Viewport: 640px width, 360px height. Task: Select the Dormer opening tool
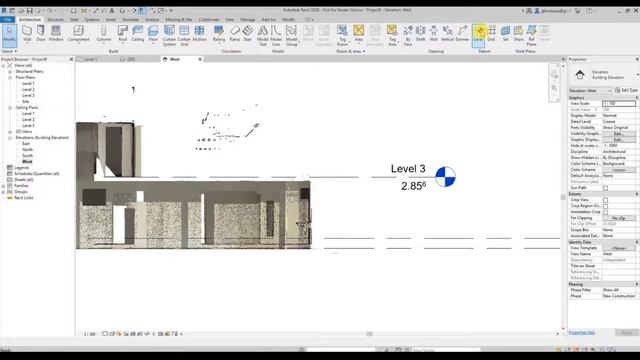[x=462, y=33]
